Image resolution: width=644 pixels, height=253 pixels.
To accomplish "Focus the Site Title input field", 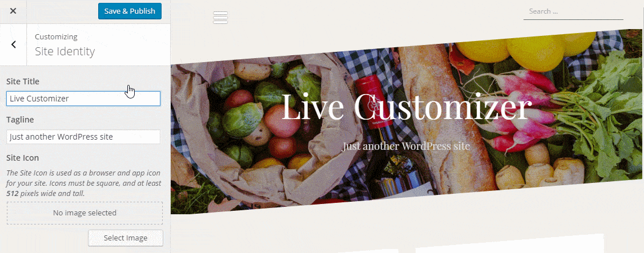I will coord(83,99).
